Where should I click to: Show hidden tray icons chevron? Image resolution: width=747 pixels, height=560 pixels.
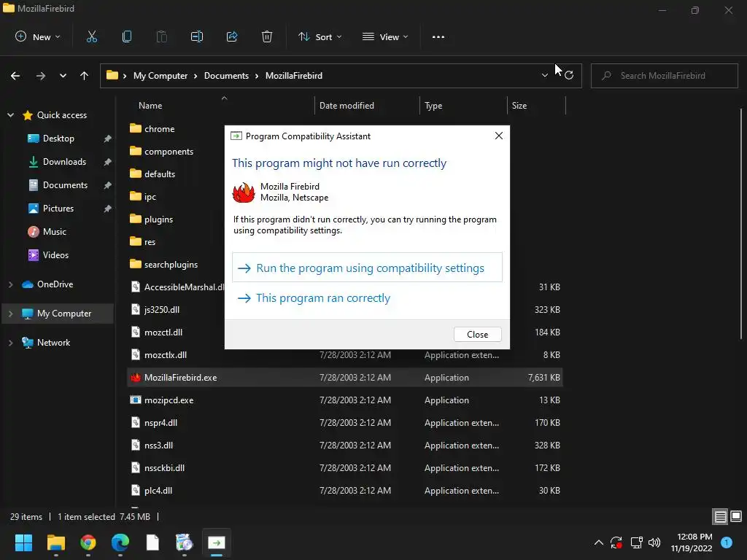(599, 542)
